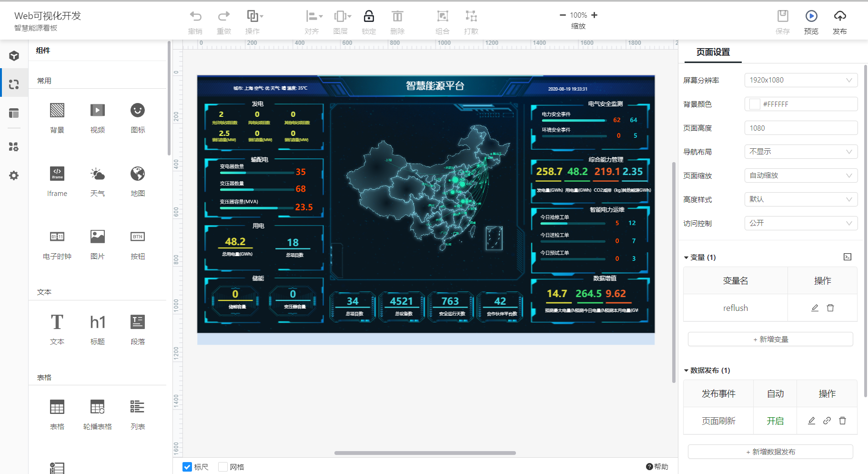The image size is (868, 474).
Task: Click the Undo (撤销) toolbar icon
Action: 195,17
